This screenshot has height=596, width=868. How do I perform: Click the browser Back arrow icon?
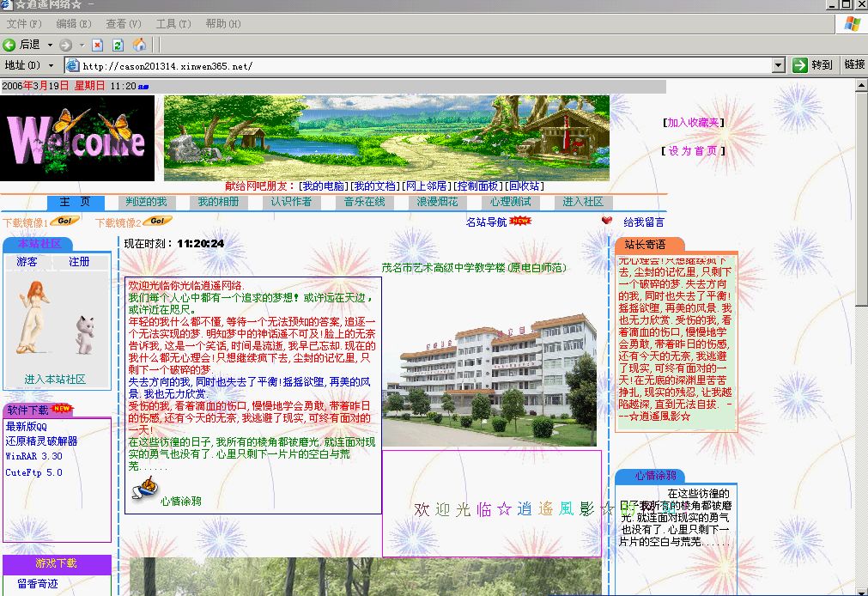[9, 45]
